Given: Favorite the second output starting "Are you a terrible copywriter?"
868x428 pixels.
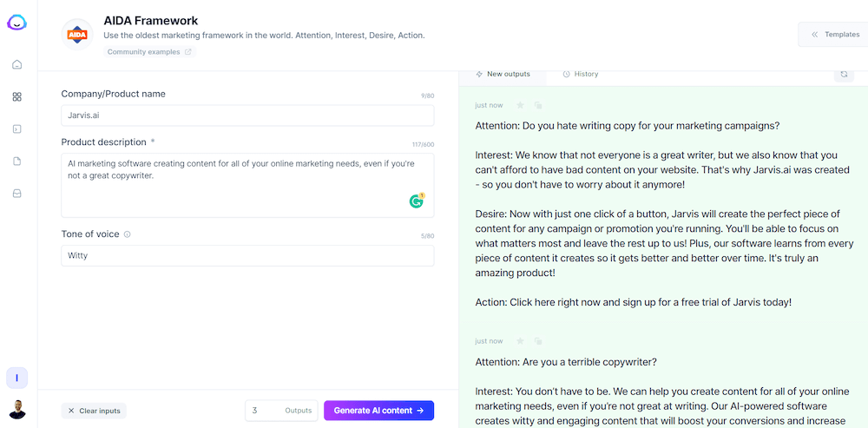Looking at the screenshot, I should click(521, 341).
